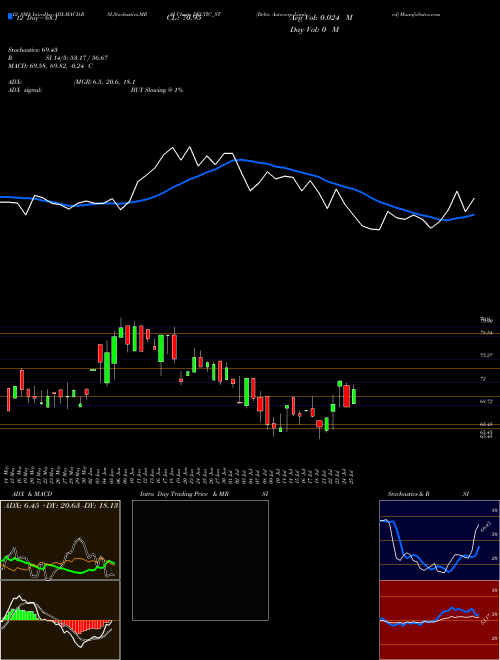Click the 'ADX: 6.45 +DY: 20.63 -DY: 18.13' header
500x660 pixels.
tap(61, 505)
